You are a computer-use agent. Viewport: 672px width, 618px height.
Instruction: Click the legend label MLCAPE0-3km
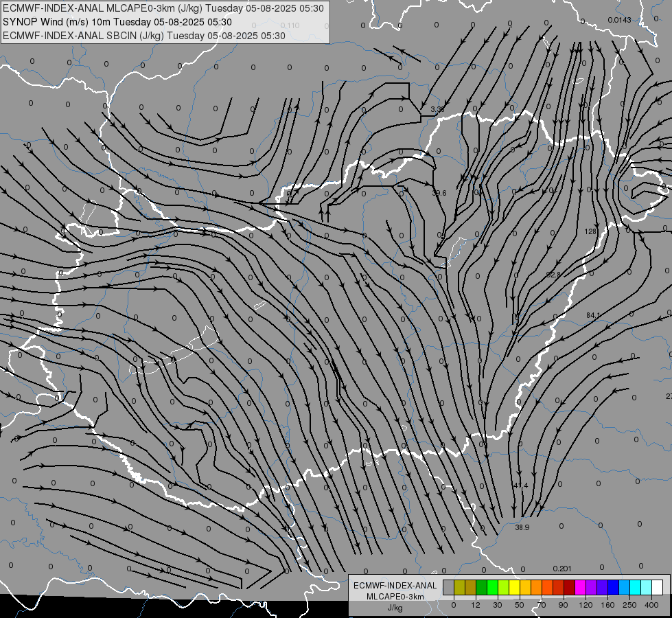(395, 597)
